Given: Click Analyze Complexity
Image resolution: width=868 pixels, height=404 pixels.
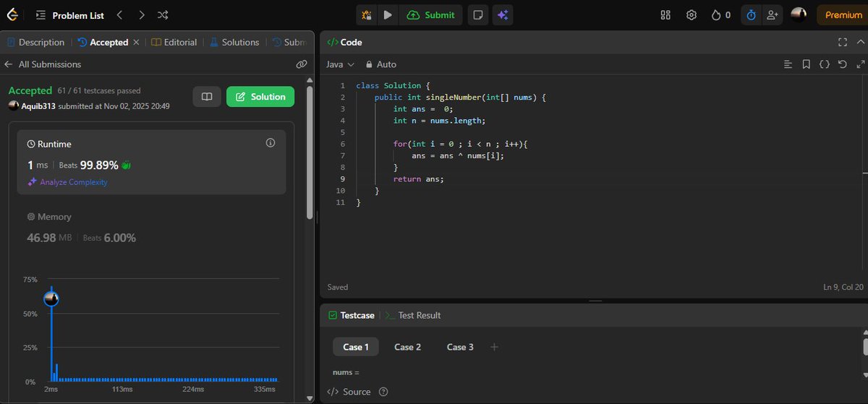Looking at the screenshot, I should [x=68, y=182].
